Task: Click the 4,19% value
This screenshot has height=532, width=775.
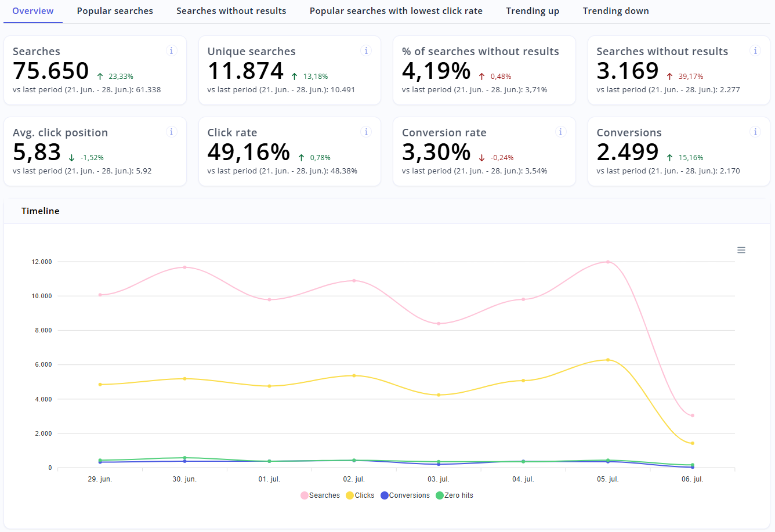Action: pos(436,71)
